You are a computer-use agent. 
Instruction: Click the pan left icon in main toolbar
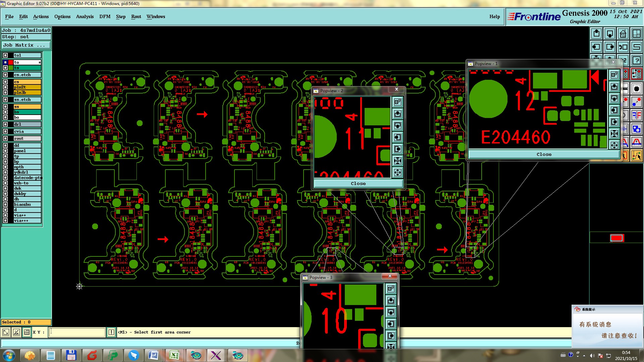(x=596, y=47)
